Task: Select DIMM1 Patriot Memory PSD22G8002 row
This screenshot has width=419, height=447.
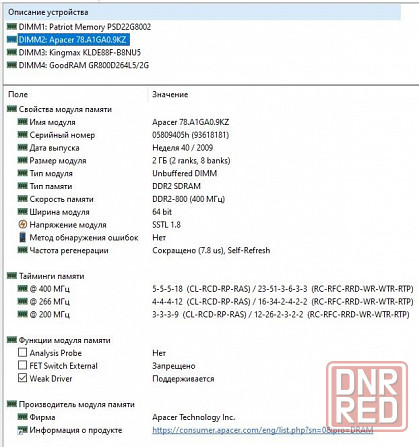Action: tap(79, 27)
